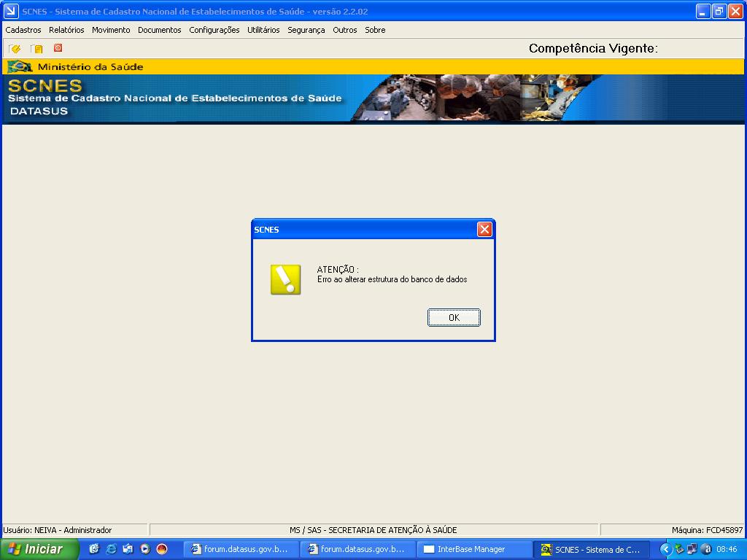Click the round tray icon next to clock
This screenshot has width=747, height=560.
706,550
